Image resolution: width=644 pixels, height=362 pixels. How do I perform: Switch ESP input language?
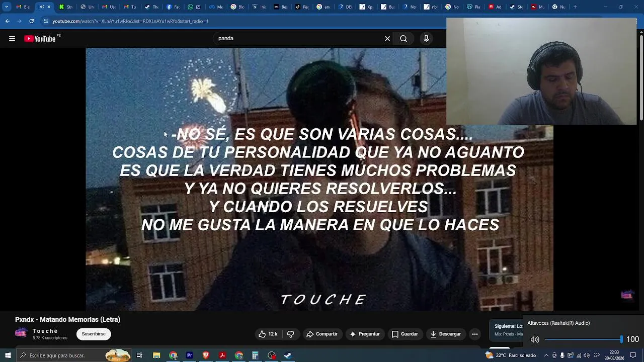596,355
